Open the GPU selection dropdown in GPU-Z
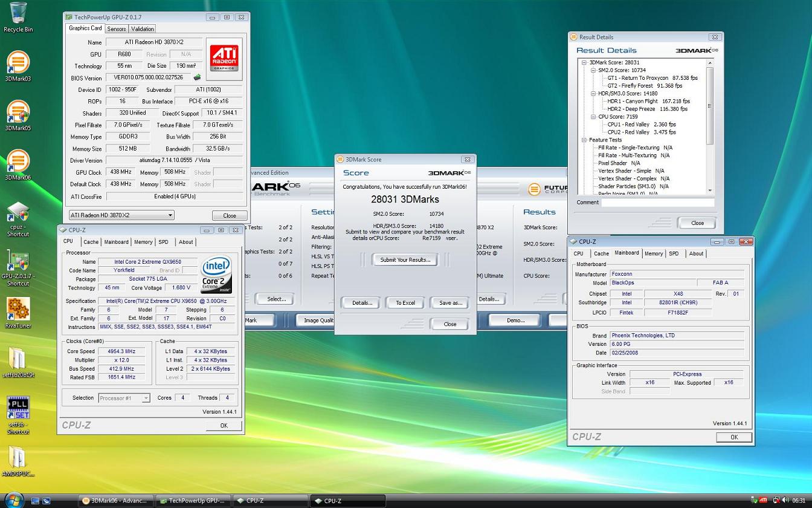 [x=121, y=215]
